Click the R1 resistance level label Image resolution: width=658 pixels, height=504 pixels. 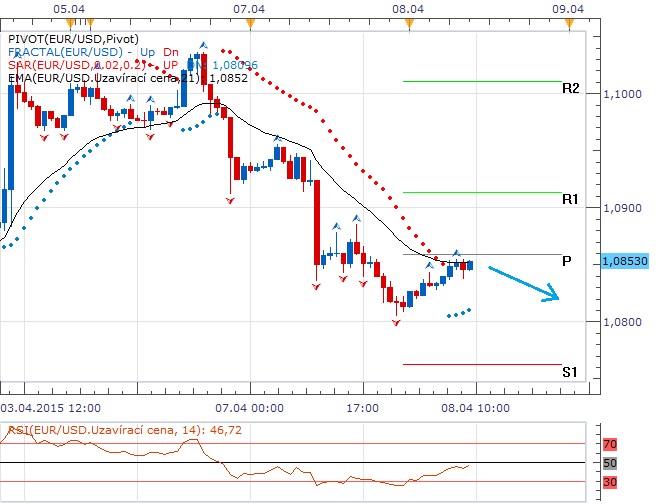570,200
